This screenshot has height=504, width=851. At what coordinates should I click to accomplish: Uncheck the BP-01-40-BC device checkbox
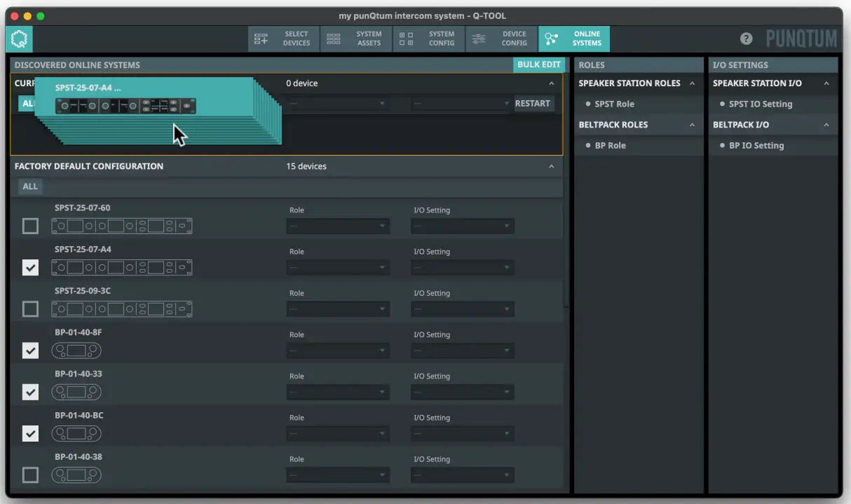tap(30, 433)
